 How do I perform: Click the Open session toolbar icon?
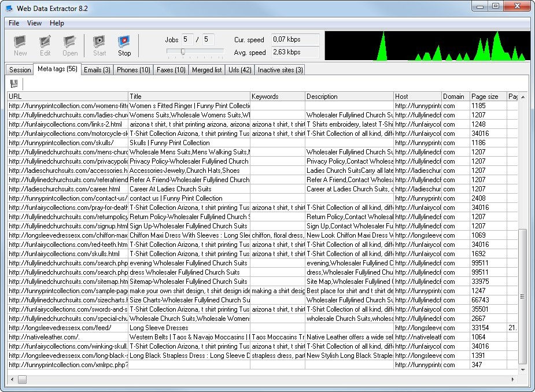click(x=70, y=46)
